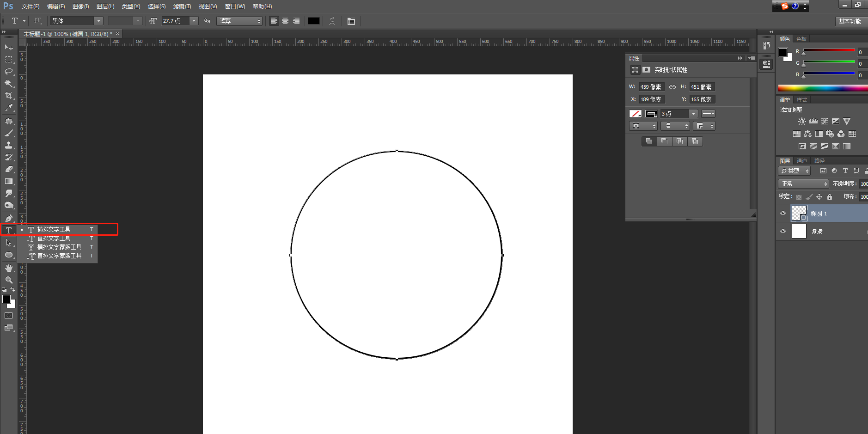The height and width of the screenshot is (434, 868).
Task: Select the Move tool in the toolbox
Action: tap(8, 48)
